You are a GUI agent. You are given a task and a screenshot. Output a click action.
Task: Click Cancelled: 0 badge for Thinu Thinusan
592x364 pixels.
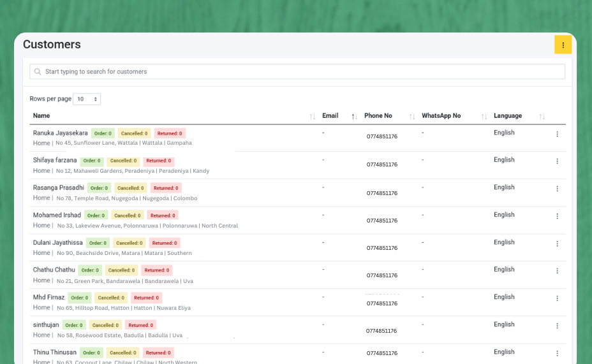pyautogui.click(x=122, y=353)
